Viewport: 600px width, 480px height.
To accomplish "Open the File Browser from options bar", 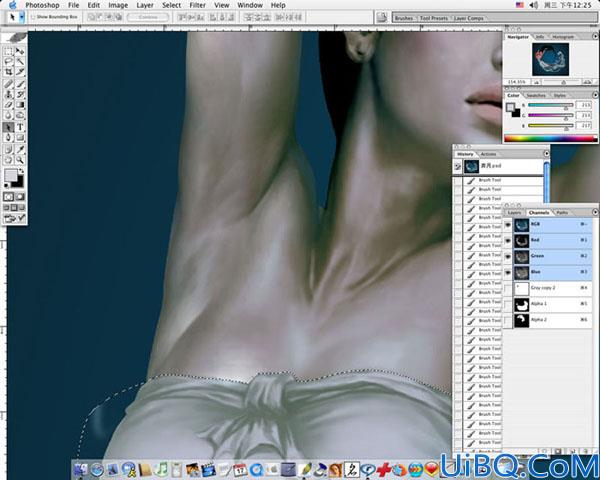I will 382,17.
